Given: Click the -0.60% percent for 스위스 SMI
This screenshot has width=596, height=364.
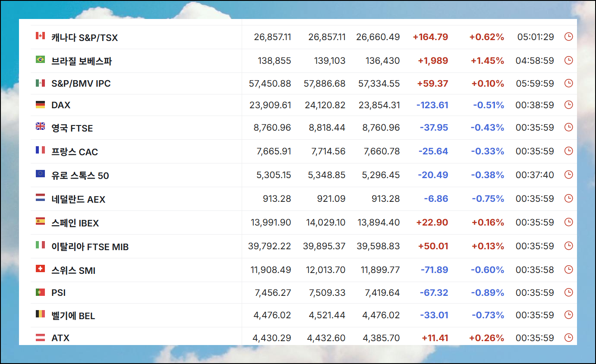Looking at the screenshot, I should point(487,270).
